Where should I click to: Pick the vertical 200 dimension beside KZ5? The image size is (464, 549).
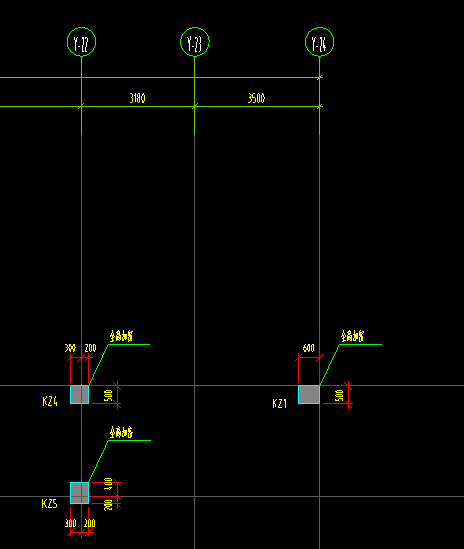[108, 505]
